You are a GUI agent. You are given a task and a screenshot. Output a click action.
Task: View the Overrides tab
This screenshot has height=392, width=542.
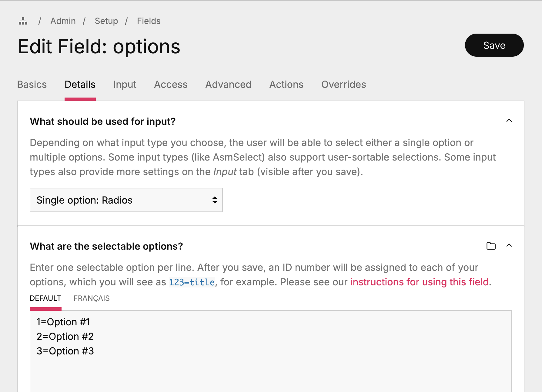[343, 85]
